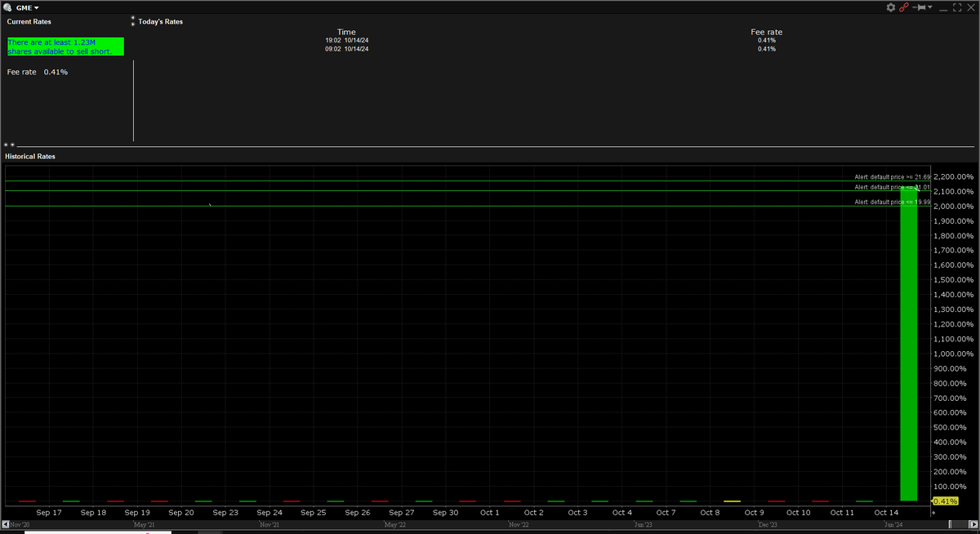Click the timeline scrollbar left arrow

tap(6, 524)
